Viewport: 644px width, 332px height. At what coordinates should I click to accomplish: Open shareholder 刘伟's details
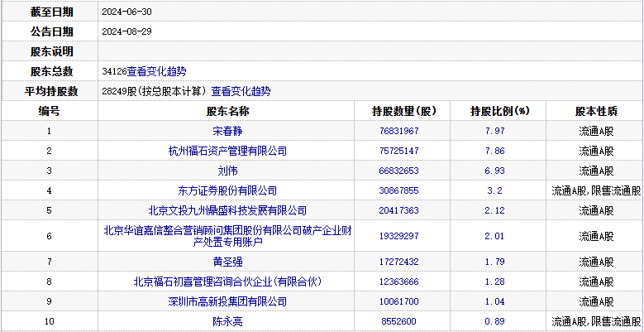(x=227, y=171)
